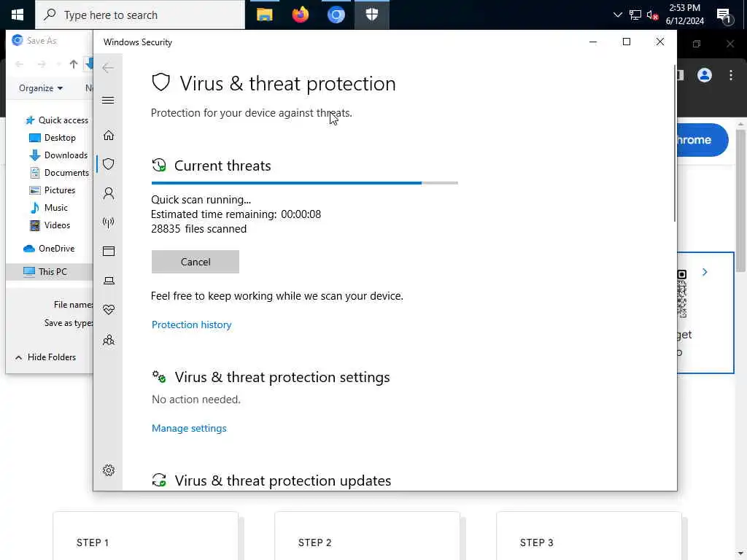Open Device security laptop icon
The width and height of the screenshot is (747, 560).
point(109,281)
